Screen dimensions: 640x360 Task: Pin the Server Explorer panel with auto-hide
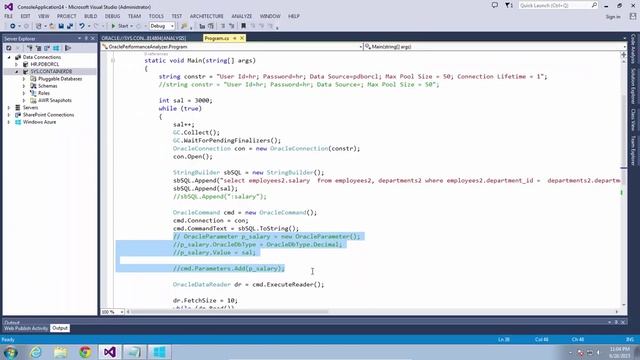coord(86,38)
